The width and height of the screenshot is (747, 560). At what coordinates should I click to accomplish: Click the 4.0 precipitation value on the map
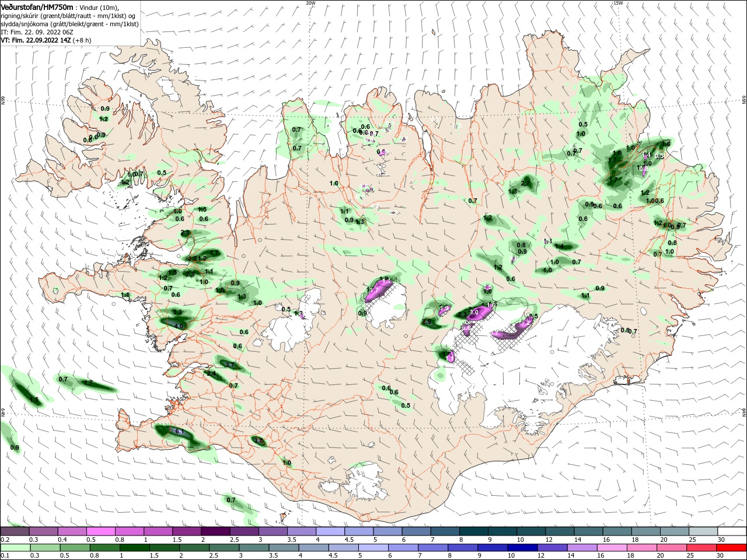pyautogui.click(x=179, y=326)
